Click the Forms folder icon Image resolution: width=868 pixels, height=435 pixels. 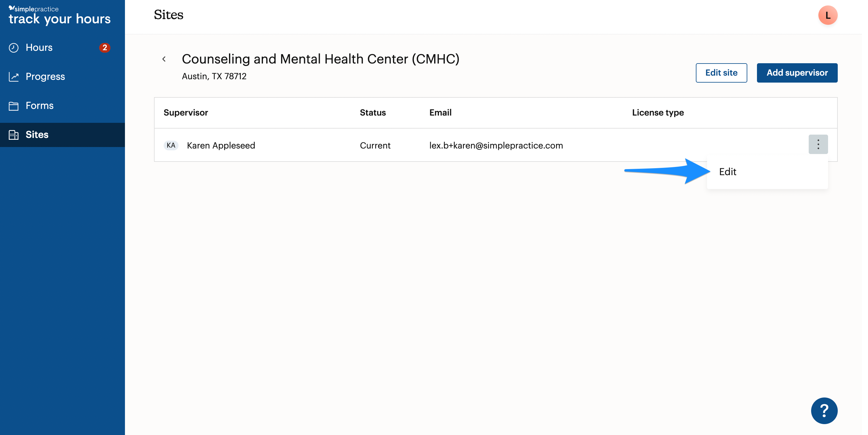point(14,106)
